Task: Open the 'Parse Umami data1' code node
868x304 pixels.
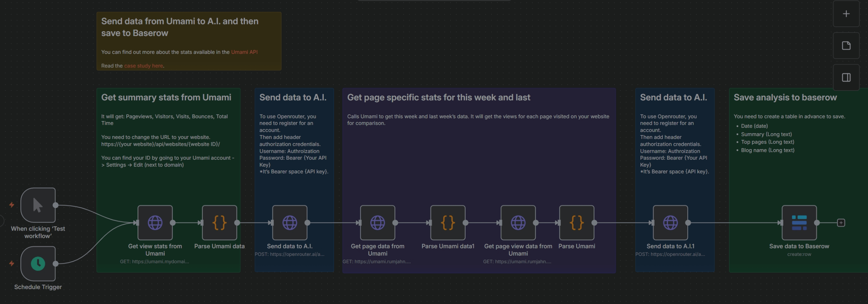Action: pyautogui.click(x=448, y=223)
